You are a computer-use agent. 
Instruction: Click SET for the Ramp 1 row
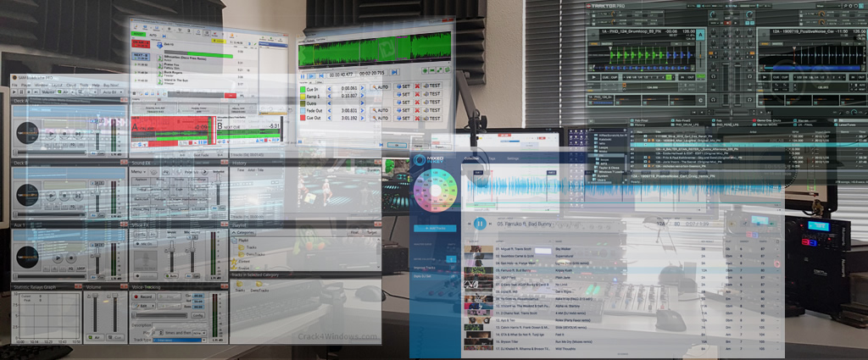[403, 95]
